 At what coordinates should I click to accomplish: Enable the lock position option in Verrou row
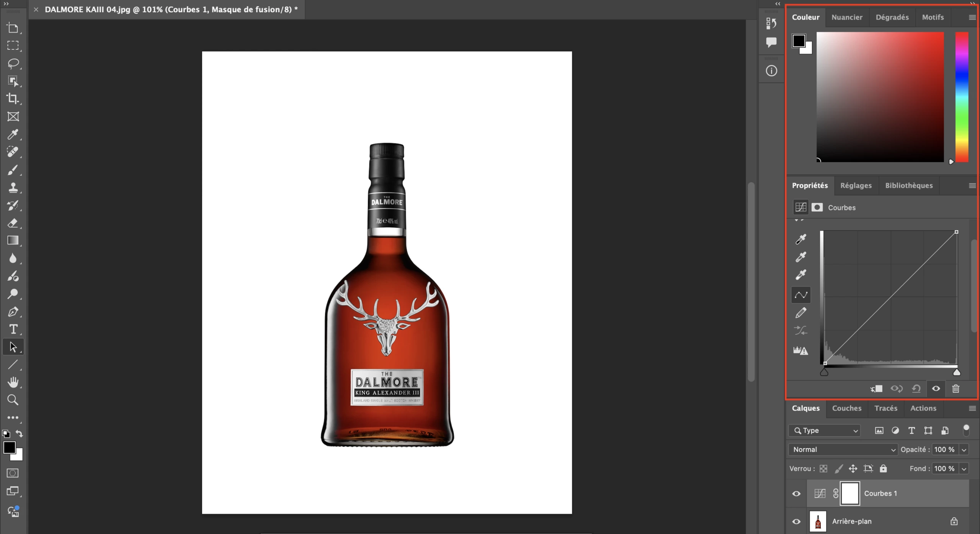853,468
